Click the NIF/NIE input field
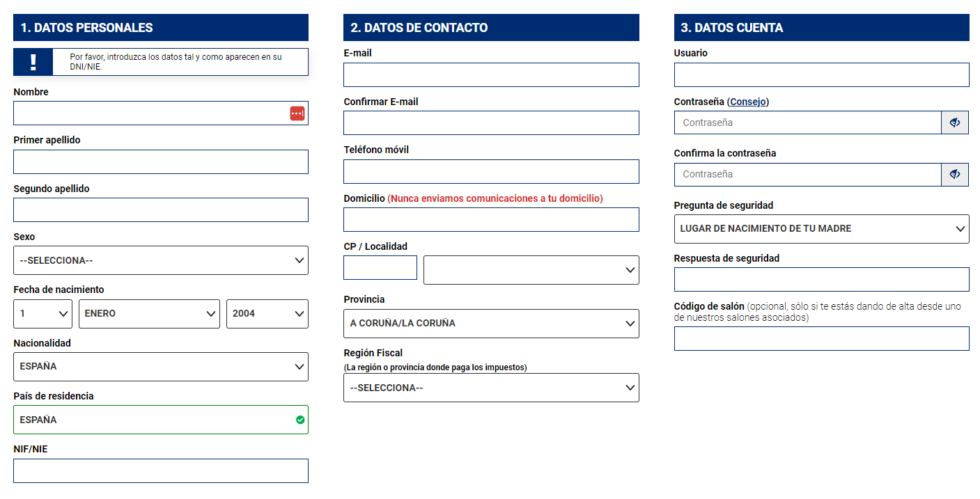 [161, 470]
